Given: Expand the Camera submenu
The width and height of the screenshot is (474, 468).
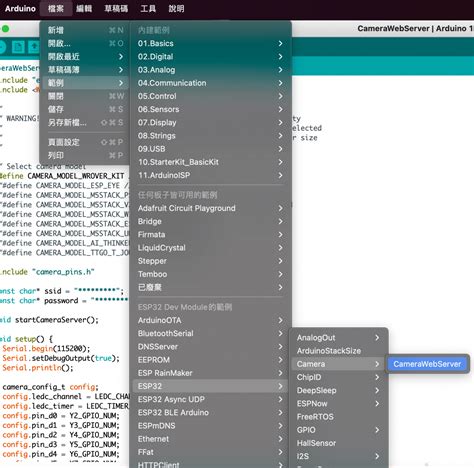Looking at the screenshot, I should coord(338,364).
